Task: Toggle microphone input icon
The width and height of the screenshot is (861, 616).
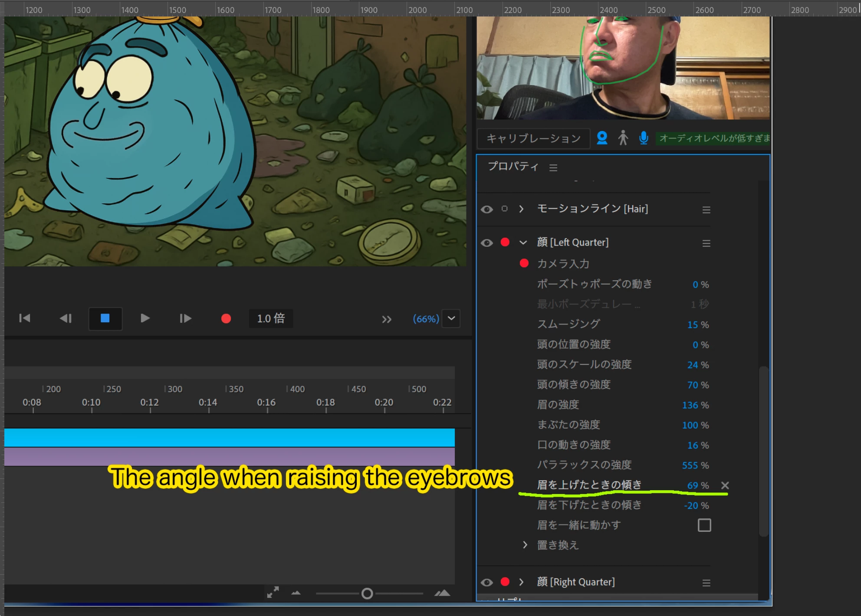Action: tap(644, 138)
